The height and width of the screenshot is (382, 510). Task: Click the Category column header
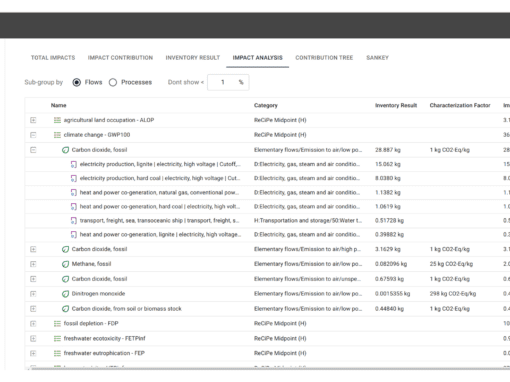266,105
